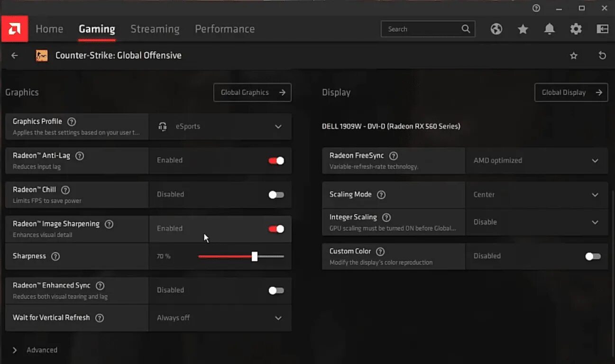Click the Global Graphics button
Viewport: 615px width, 364px height.
(252, 92)
